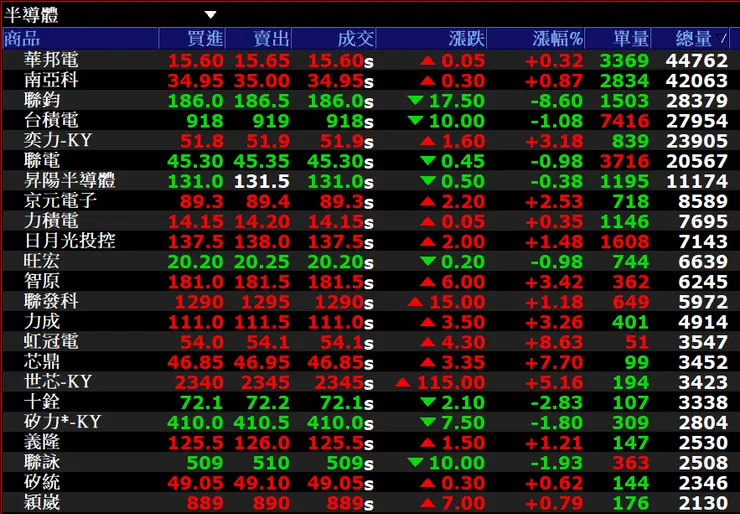Select the 穎崴 stock row name
Screen dimensions: 740x514
pyautogui.click(x=42, y=502)
